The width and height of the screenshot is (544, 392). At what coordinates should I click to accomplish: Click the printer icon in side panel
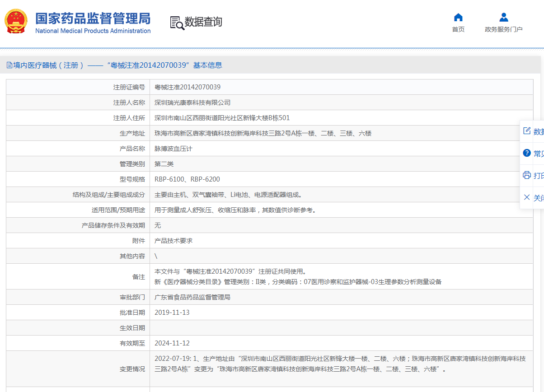click(526, 175)
